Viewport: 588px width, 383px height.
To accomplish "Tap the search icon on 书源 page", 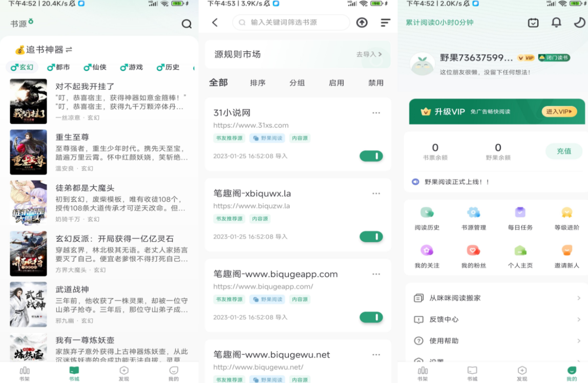I will point(187,24).
